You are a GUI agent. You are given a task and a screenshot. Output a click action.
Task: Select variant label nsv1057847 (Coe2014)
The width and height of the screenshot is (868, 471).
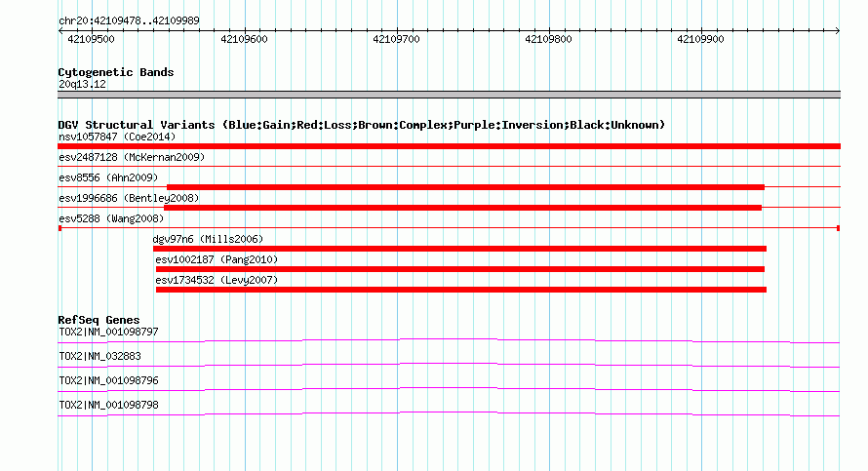point(117,137)
